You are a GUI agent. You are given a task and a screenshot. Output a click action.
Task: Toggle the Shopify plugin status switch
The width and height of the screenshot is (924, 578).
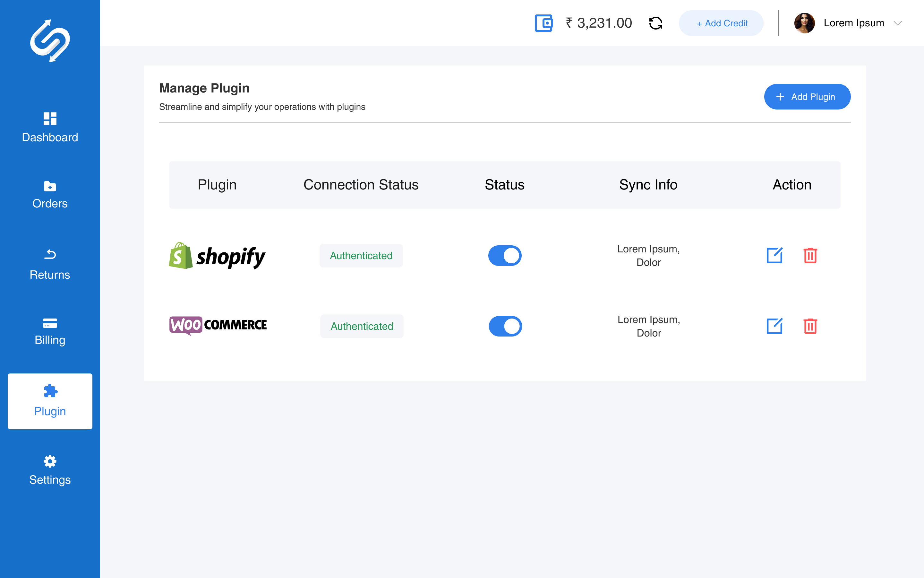coord(505,255)
